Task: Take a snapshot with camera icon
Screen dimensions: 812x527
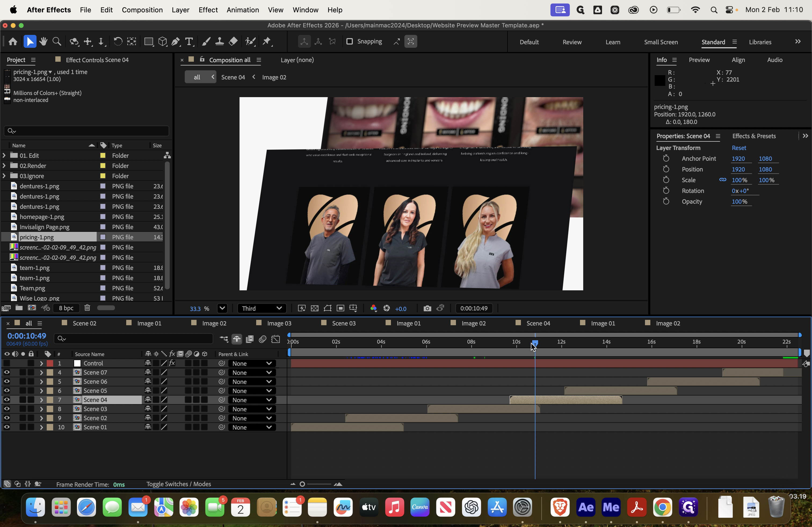Action: coord(427,309)
